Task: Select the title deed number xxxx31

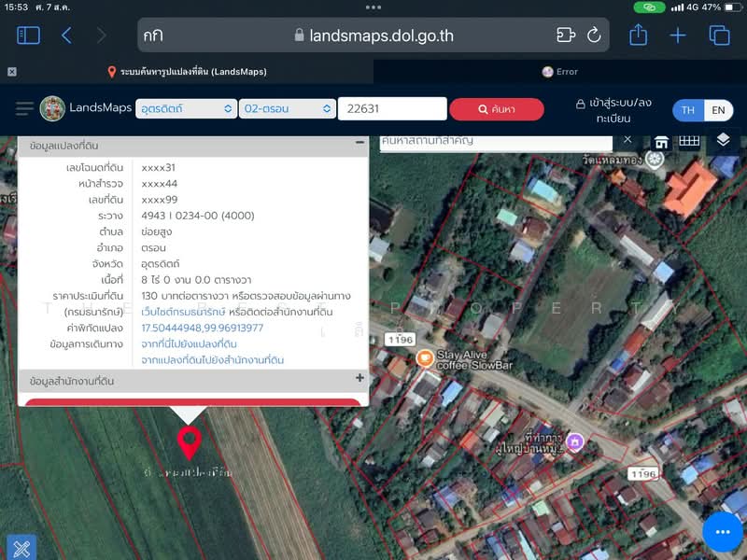Action: click(x=158, y=168)
